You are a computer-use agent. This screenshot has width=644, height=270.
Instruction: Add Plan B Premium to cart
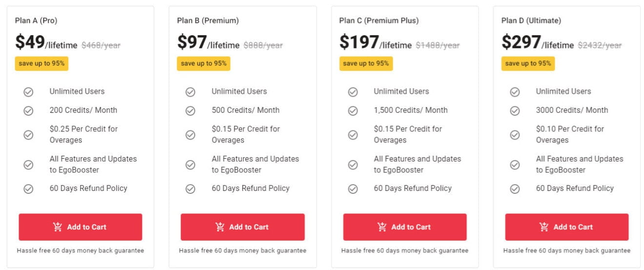(242, 227)
